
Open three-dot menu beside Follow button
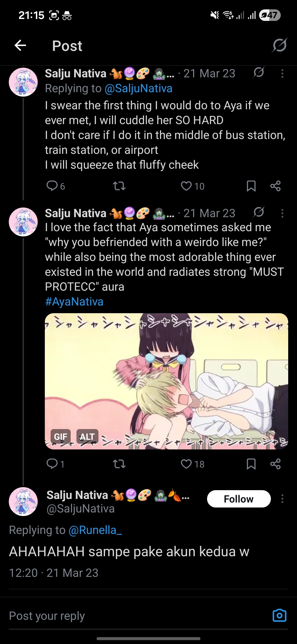(x=282, y=499)
